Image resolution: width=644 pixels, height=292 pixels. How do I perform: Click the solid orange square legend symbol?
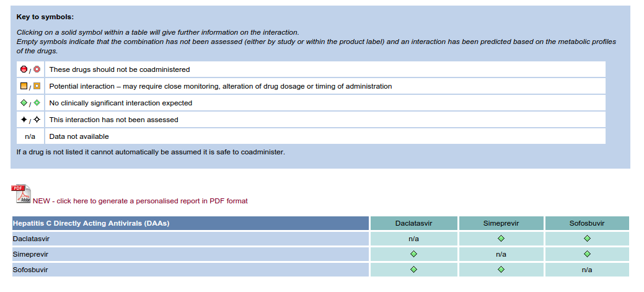click(x=24, y=86)
